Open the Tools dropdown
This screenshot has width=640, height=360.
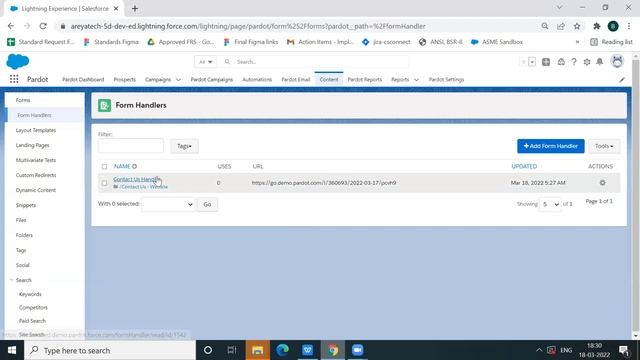(604, 146)
